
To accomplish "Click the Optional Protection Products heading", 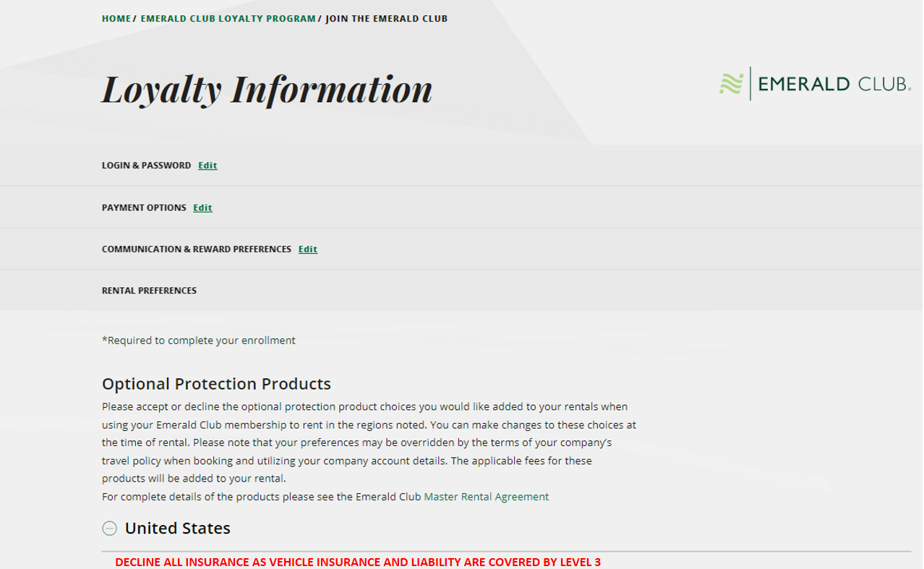I will [x=216, y=384].
